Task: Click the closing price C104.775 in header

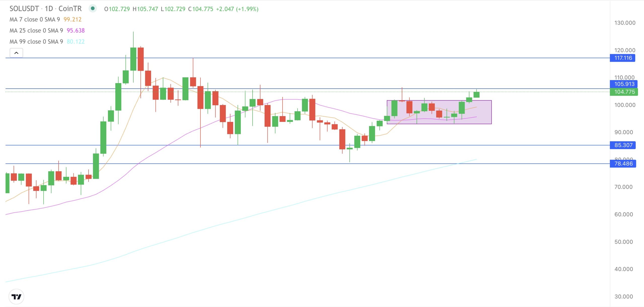Action: [201, 9]
